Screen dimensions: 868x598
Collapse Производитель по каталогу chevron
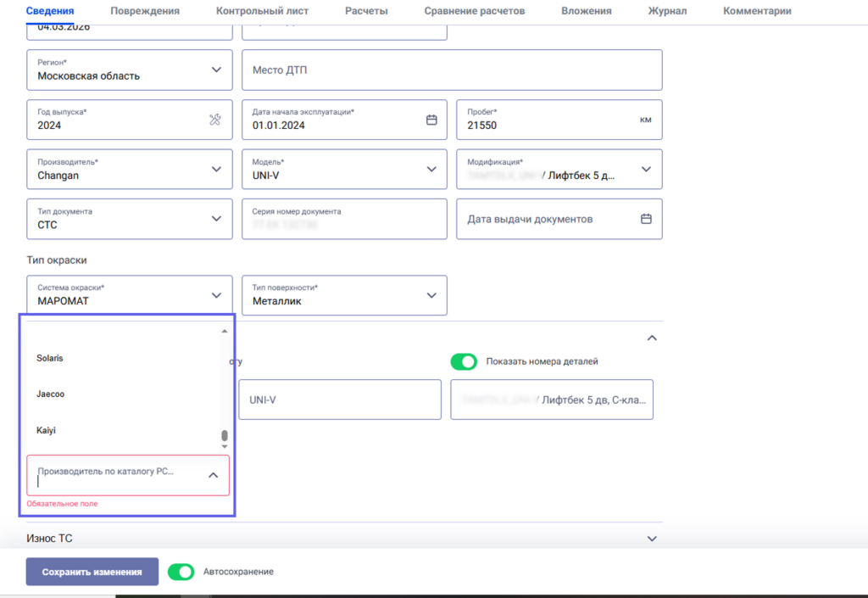pyautogui.click(x=213, y=475)
